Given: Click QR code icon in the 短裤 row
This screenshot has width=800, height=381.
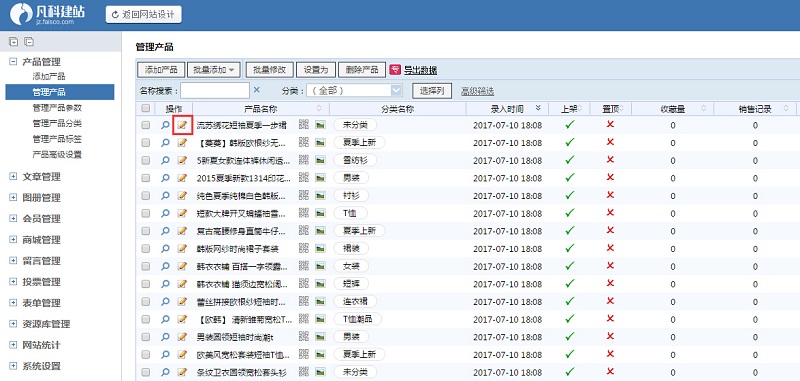Looking at the screenshot, I should (304, 283).
